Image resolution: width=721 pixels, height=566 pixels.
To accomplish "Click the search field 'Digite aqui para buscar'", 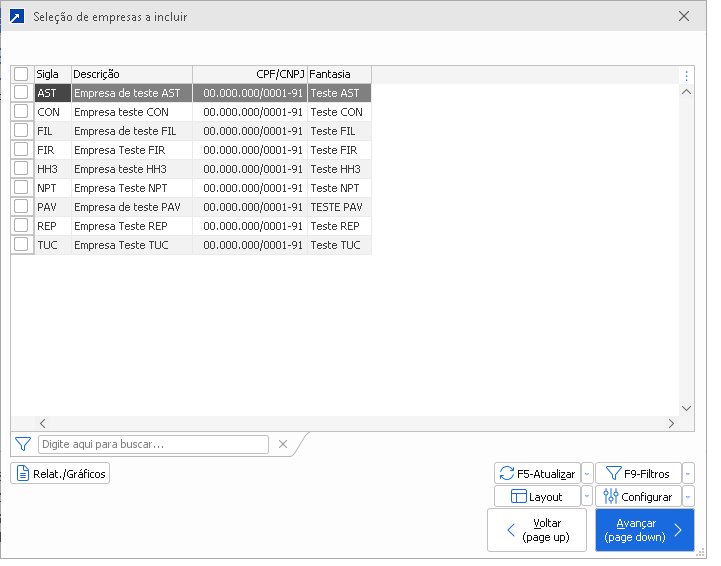I will click(153, 445).
